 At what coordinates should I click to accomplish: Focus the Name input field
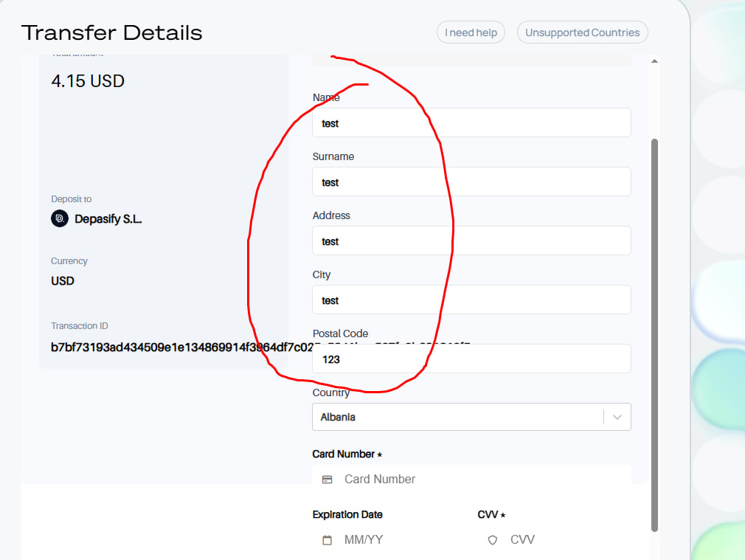pos(471,123)
